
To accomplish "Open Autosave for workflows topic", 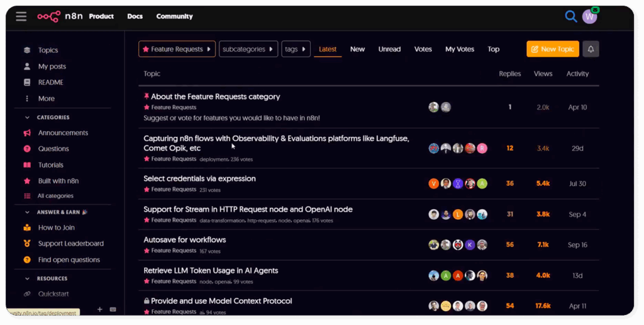I will pos(185,240).
